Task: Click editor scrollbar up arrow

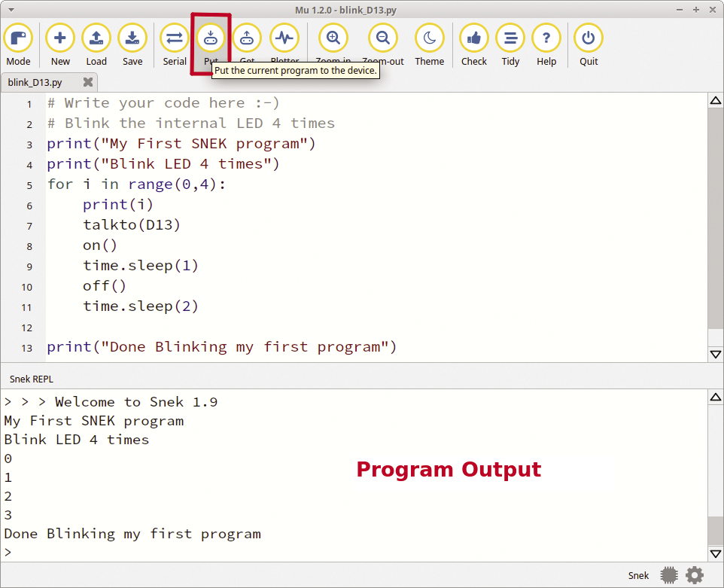Action: coord(716,101)
